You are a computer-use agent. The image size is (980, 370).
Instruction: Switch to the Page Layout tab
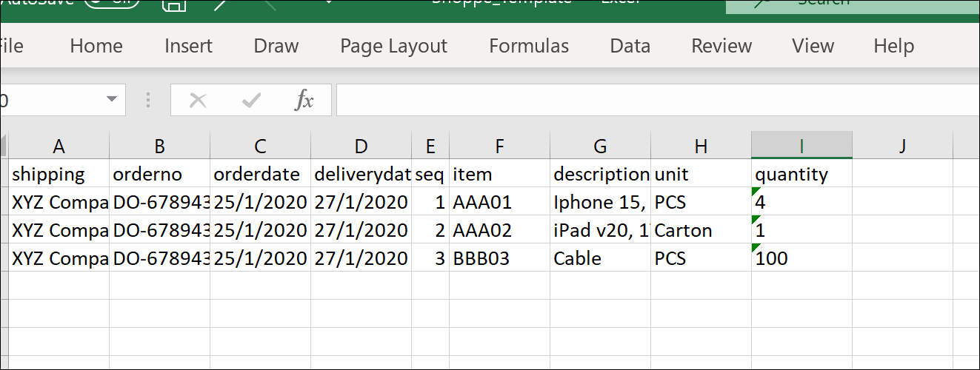tap(393, 46)
